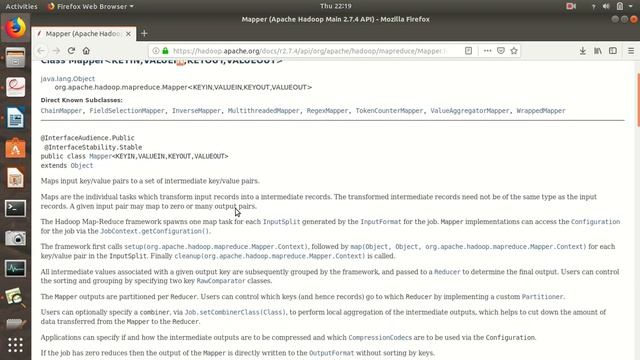Click the screen recording indicator
The width and height of the screenshot is (640, 360).
[571, 6]
